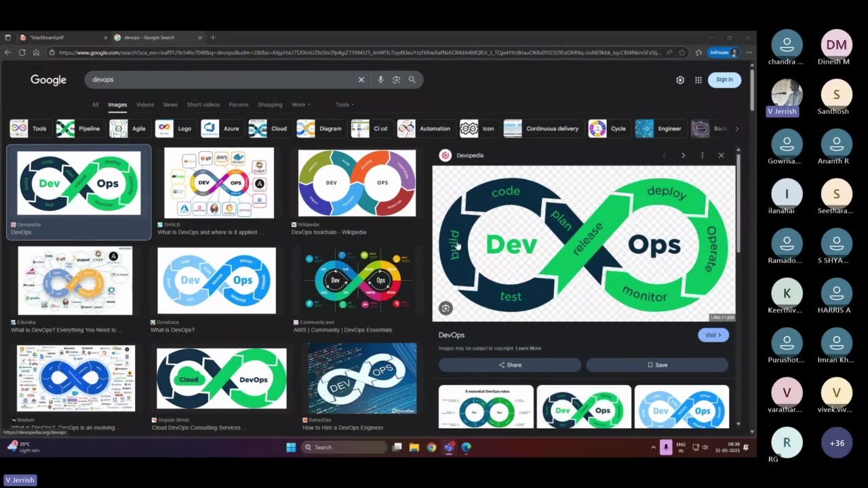Clear the Google search box text
Image resolution: width=868 pixels, height=488 pixels.
361,79
